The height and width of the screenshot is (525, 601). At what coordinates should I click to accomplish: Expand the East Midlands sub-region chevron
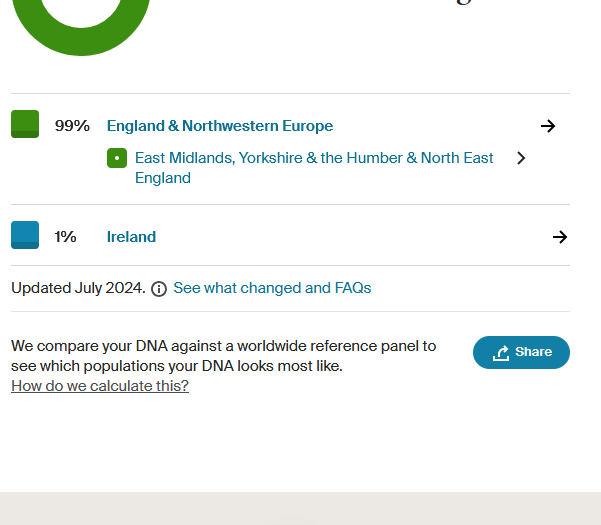pos(520,158)
